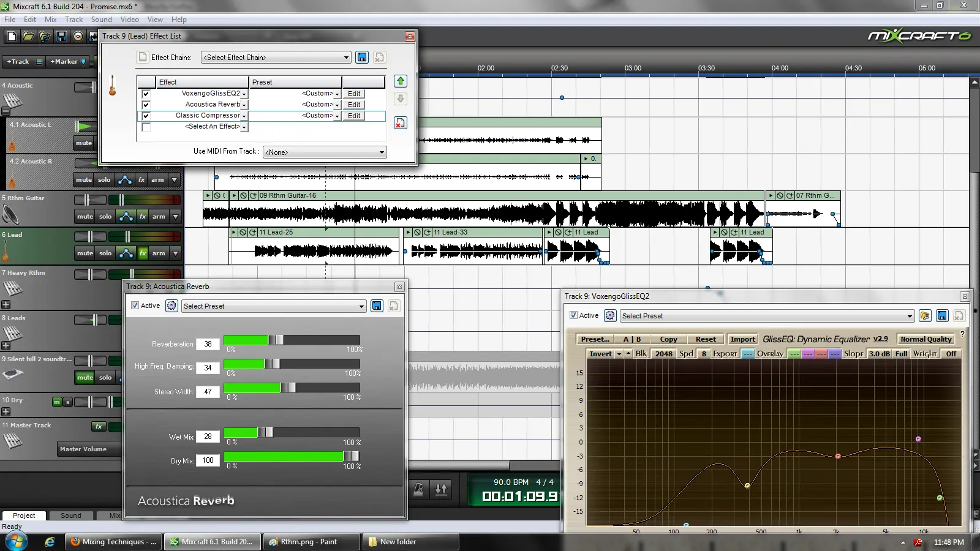Uncheck the VoxengoGlissEQ2 effect checkbox
980x551 pixels.
pos(146,94)
